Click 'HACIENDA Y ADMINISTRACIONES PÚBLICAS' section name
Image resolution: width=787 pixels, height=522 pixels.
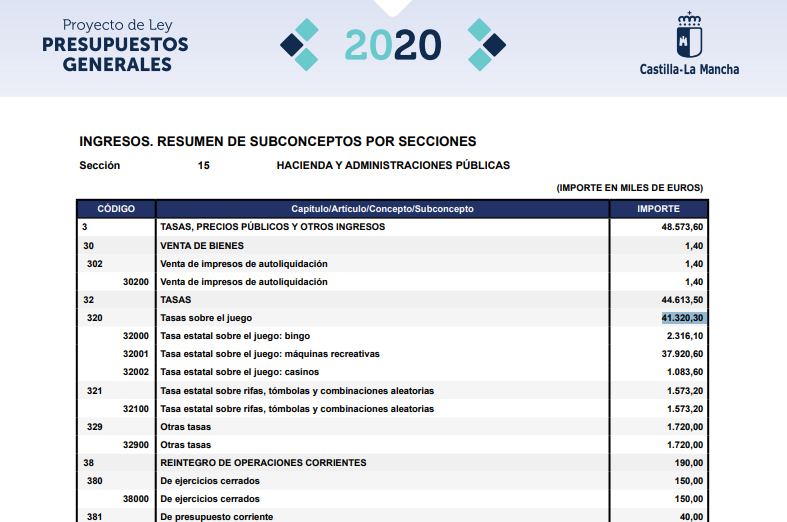coord(393,166)
